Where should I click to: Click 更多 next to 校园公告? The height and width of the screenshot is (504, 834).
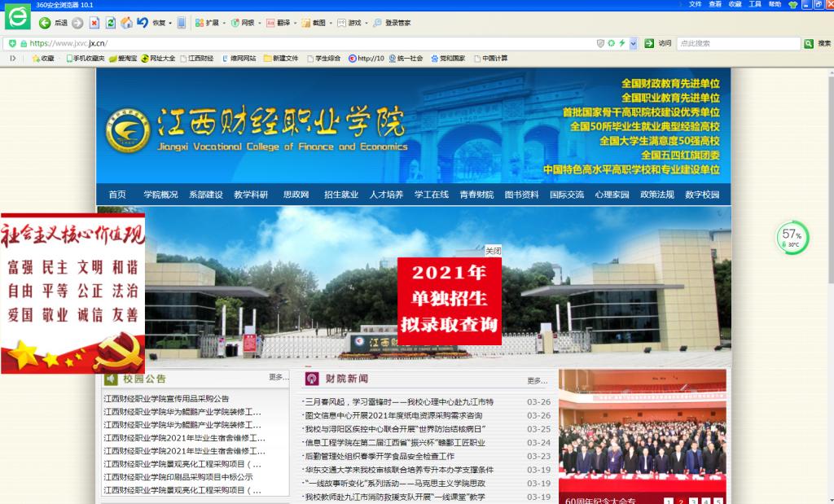tap(278, 378)
